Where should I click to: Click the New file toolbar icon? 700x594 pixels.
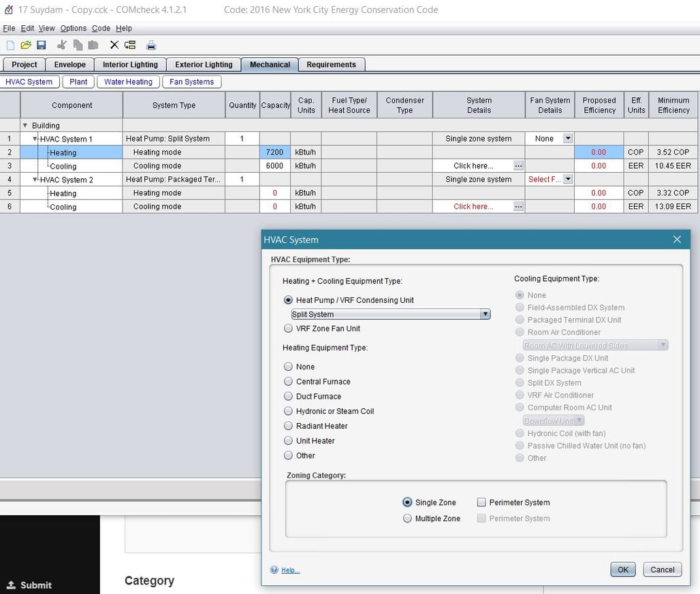(10, 46)
